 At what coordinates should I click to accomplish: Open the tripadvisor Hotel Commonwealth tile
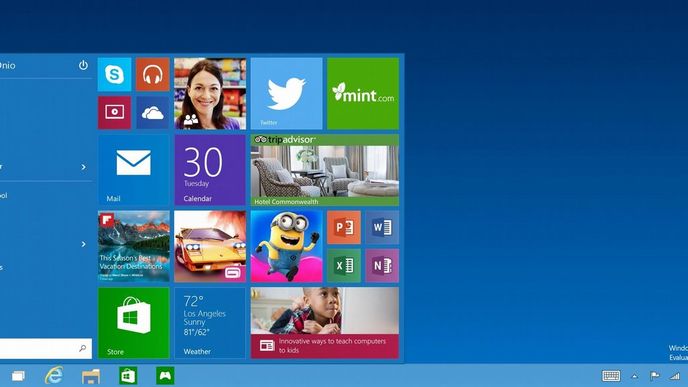tap(325, 170)
